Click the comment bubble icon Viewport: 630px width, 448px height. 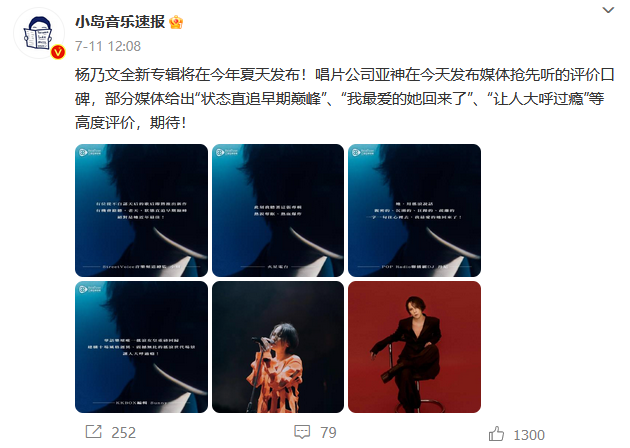tap(302, 432)
